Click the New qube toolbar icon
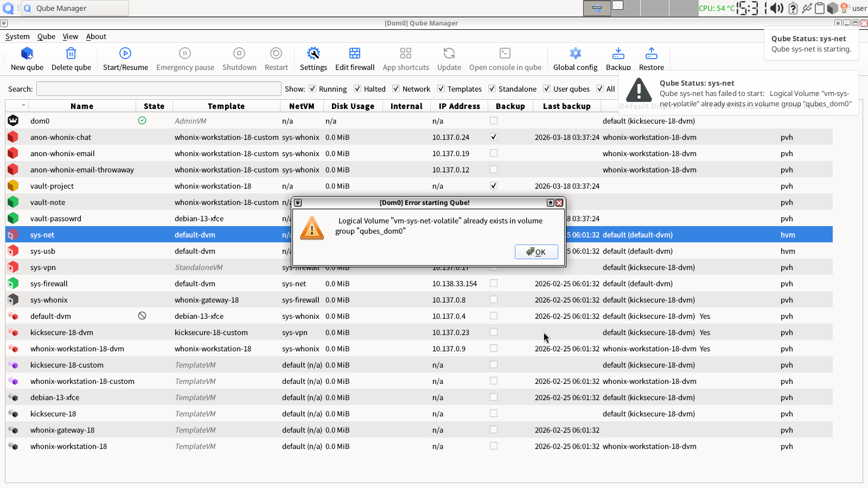Screen dimensions: 868x488 click(x=27, y=54)
